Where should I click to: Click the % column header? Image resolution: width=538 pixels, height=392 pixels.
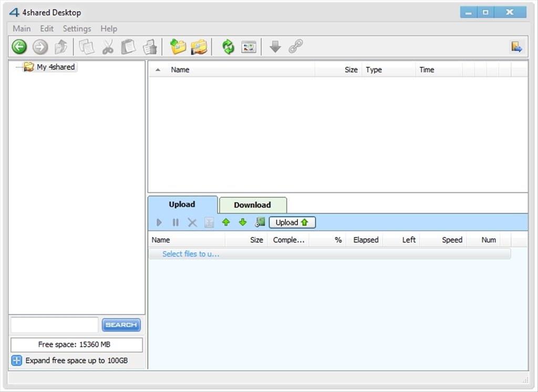click(338, 240)
